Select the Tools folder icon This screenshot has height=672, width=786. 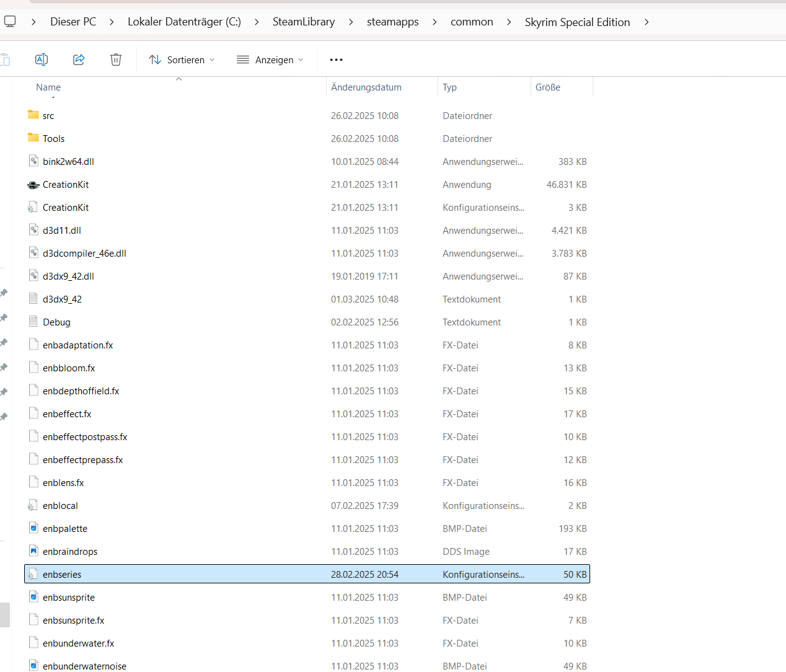pyautogui.click(x=33, y=138)
